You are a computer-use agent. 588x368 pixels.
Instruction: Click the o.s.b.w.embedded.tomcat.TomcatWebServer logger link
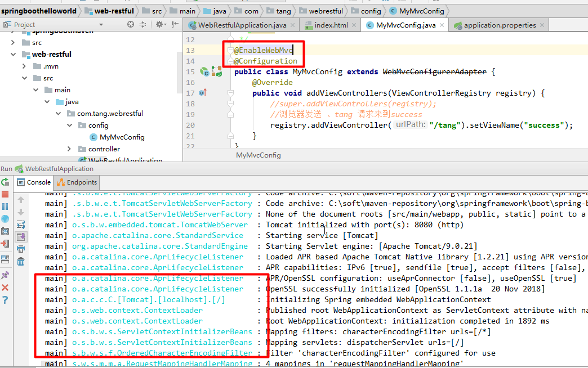click(160, 225)
